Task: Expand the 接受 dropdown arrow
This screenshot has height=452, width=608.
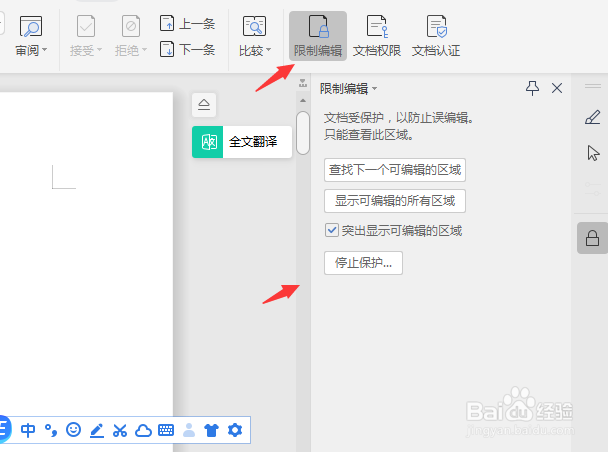Action: click(x=99, y=50)
